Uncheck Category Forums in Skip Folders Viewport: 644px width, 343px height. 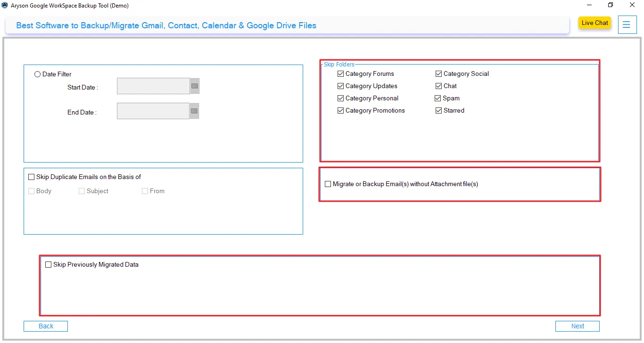(340, 73)
